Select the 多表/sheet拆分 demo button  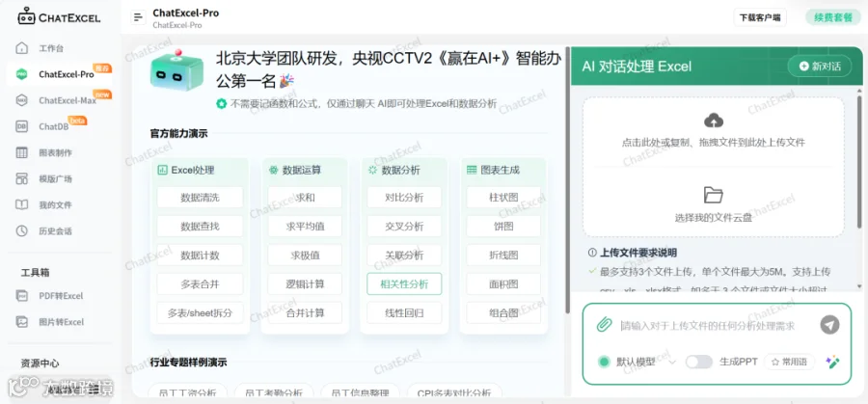pyautogui.click(x=200, y=312)
